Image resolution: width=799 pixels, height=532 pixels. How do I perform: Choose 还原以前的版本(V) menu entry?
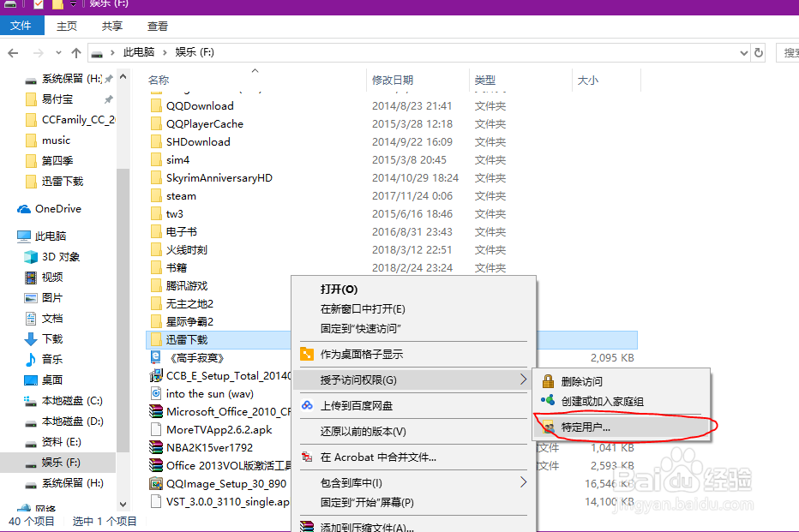click(363, 431)
